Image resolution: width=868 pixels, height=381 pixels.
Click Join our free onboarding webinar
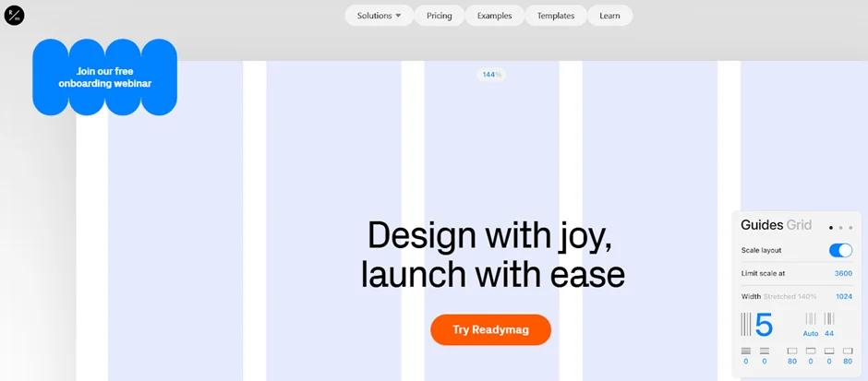click(104, 77)
